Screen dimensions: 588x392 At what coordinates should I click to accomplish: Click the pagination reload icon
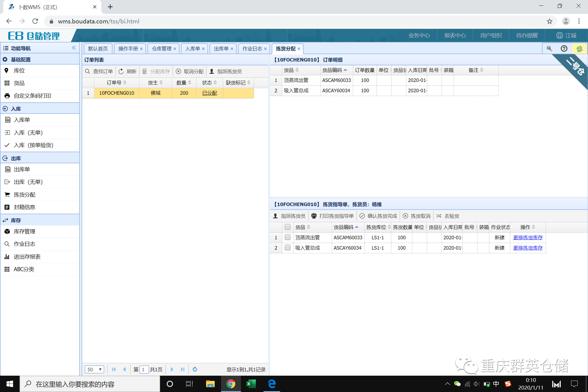[195, 369]
